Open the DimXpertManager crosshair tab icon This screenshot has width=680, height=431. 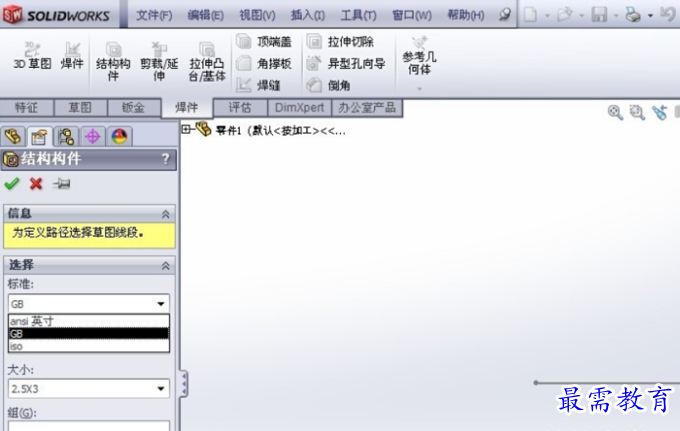[92, 137]
